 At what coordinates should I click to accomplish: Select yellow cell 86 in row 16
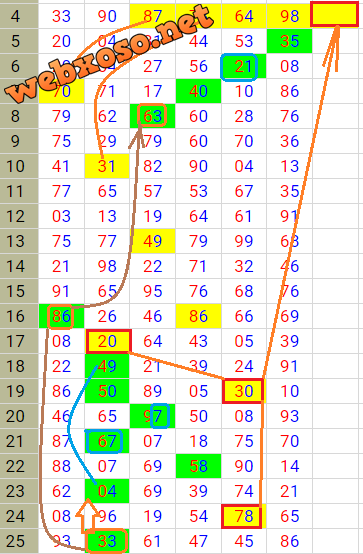(198, 316)
